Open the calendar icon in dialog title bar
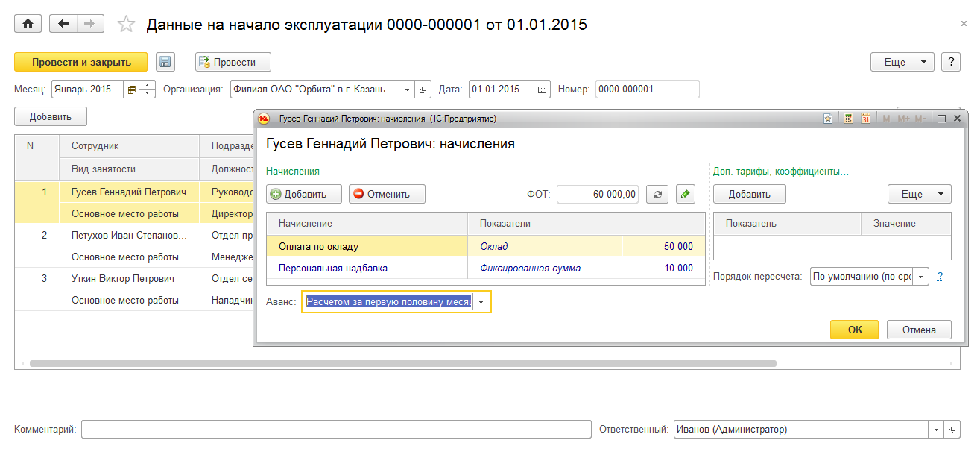980x449 pixels. click(x=865, y=119)
